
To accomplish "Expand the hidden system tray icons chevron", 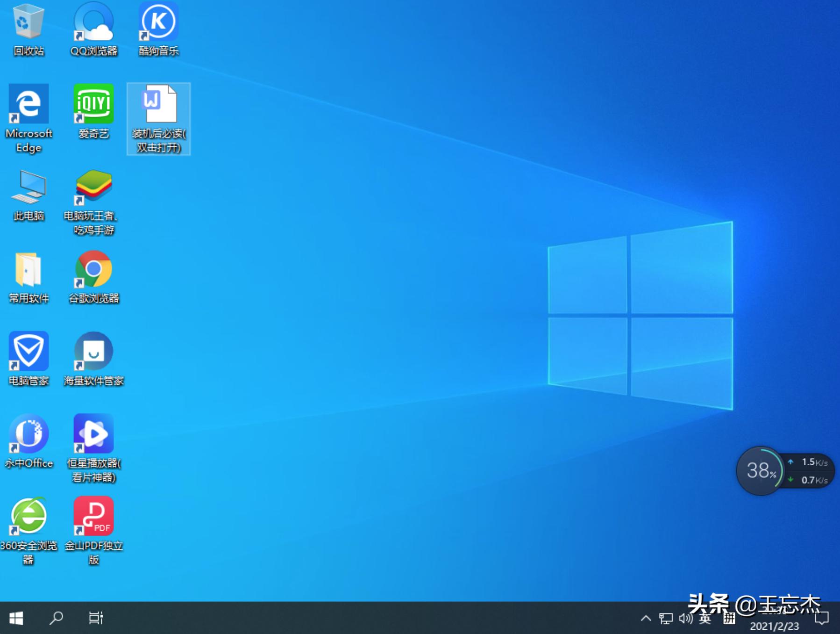I will pos(646,618).
